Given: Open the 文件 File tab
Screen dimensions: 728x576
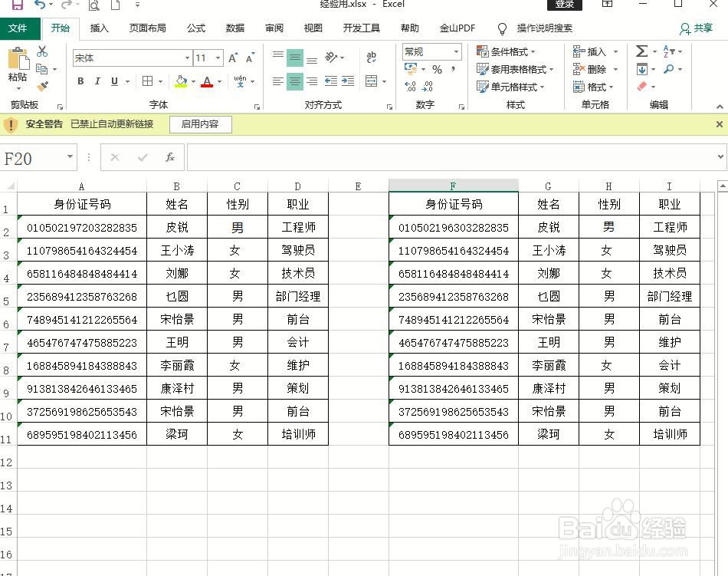Looking at the screenshot, I should pyautogui.click(x=18, y=28).
